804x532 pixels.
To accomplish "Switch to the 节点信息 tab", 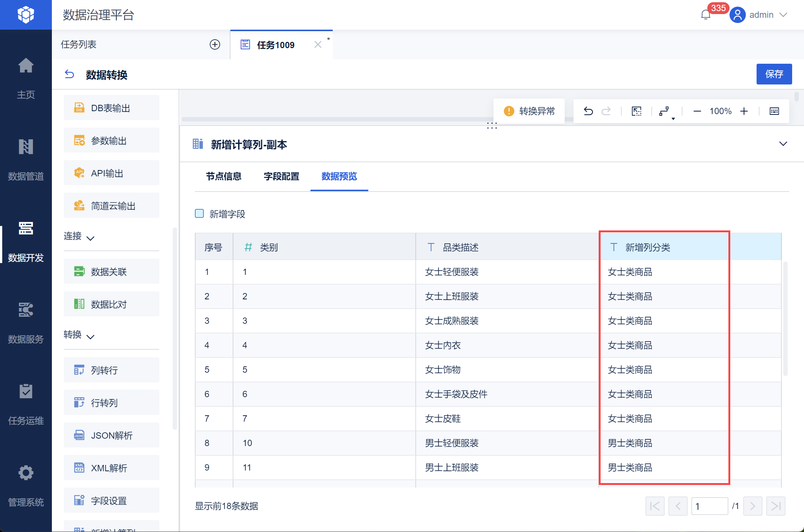I will tap(223, 176).
